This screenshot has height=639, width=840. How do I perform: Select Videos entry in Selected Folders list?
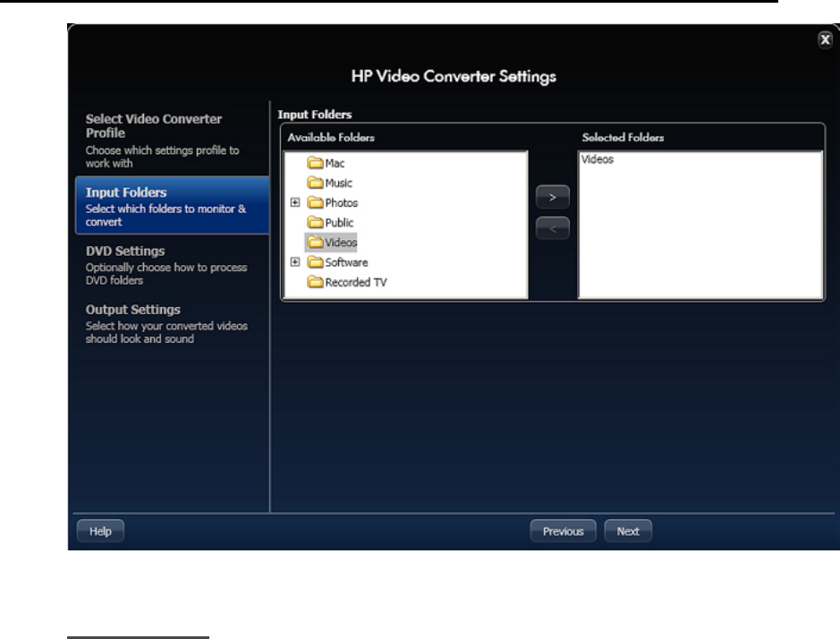click(x=598, y=159)
